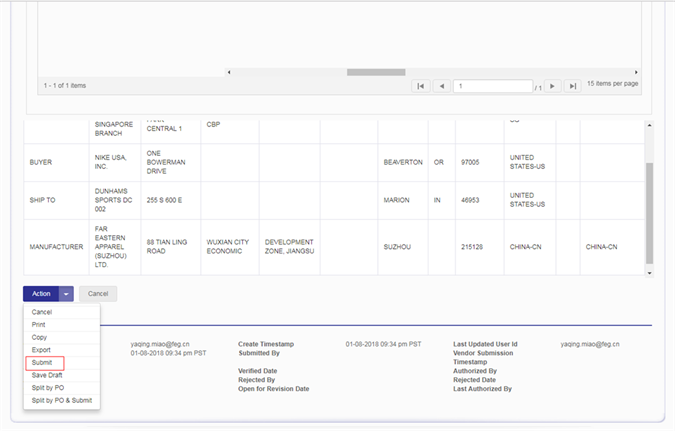This screenshot has width=675, height=431.
Task: Go to previous page of results
Action: click(x=441, y=87)
